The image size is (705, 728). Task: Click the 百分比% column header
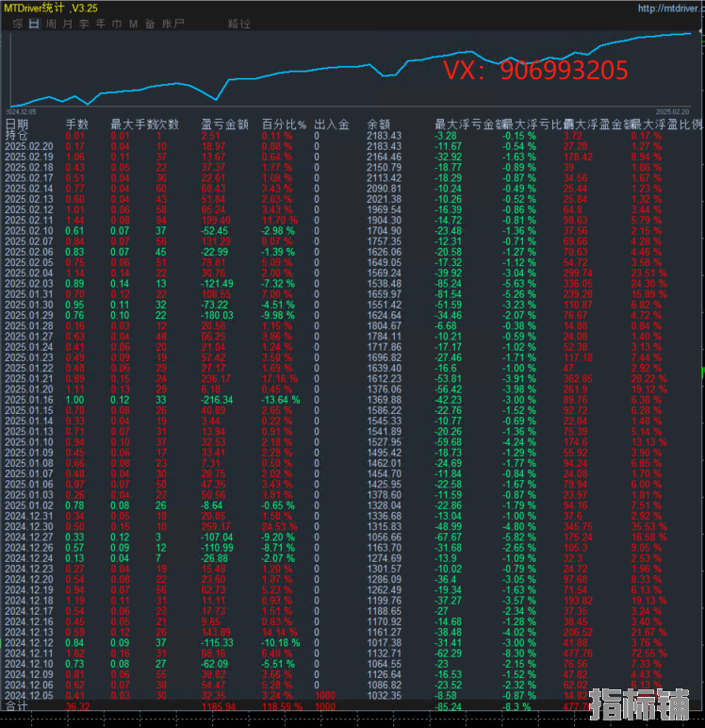285,124
